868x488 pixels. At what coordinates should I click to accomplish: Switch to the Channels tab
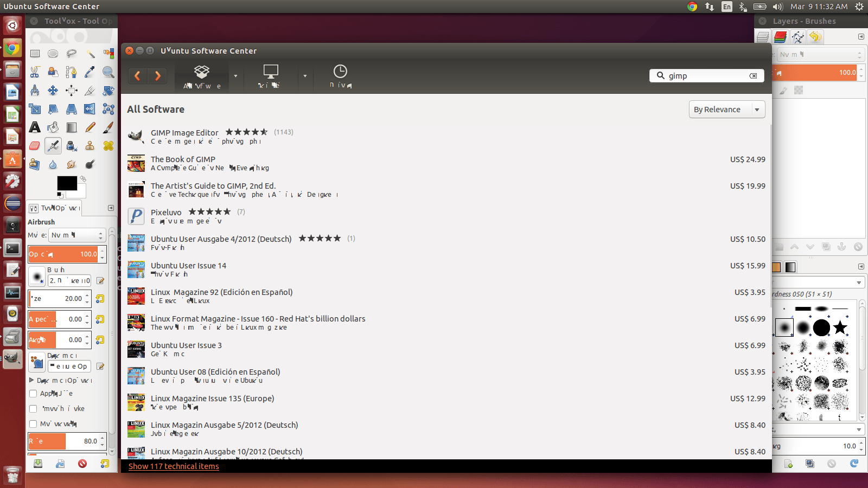click(x=780, y=37)
